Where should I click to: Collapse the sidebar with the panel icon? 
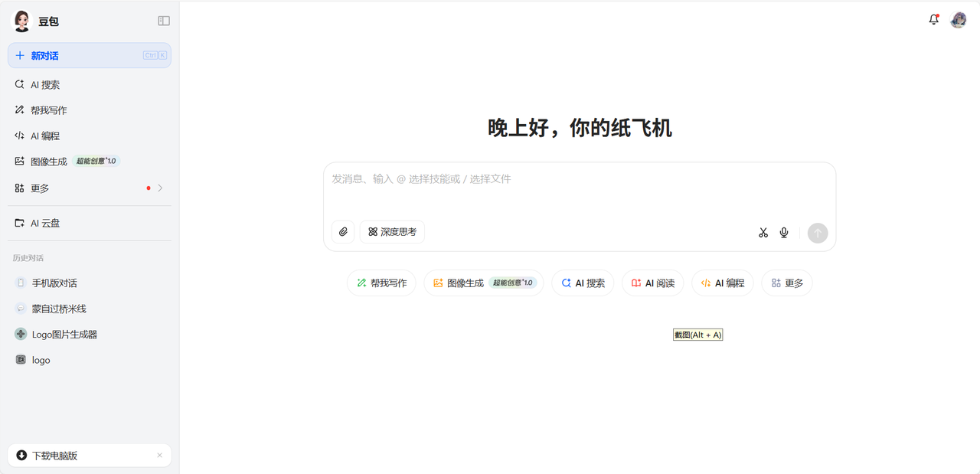pyautogui.click(x=164, y=21)
